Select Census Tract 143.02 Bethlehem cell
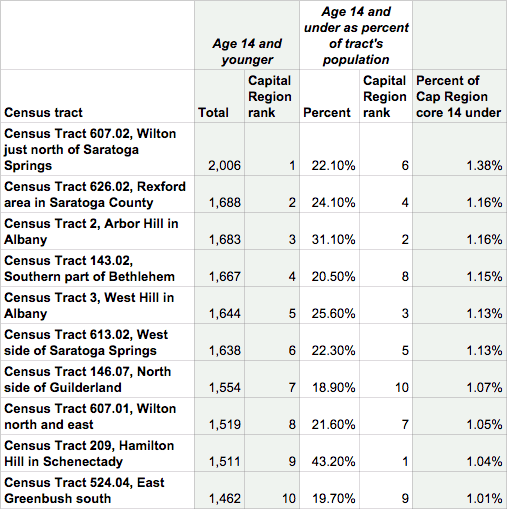This screenshot has width=507, height=509. point(97,268)
